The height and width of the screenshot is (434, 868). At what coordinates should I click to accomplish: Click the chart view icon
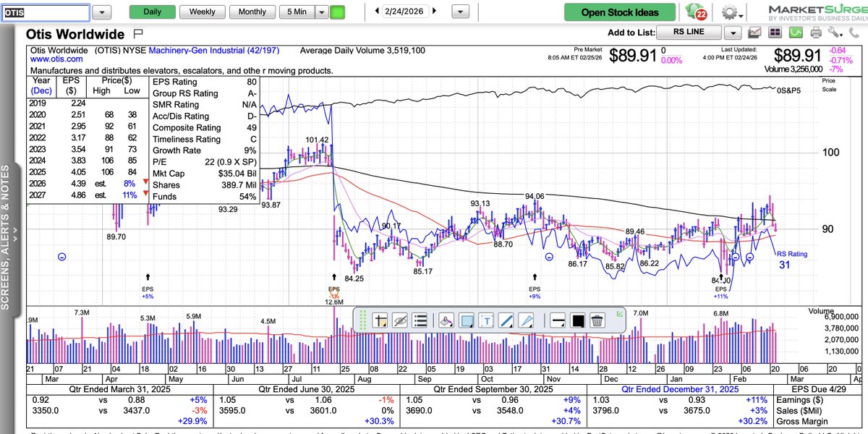755,33
